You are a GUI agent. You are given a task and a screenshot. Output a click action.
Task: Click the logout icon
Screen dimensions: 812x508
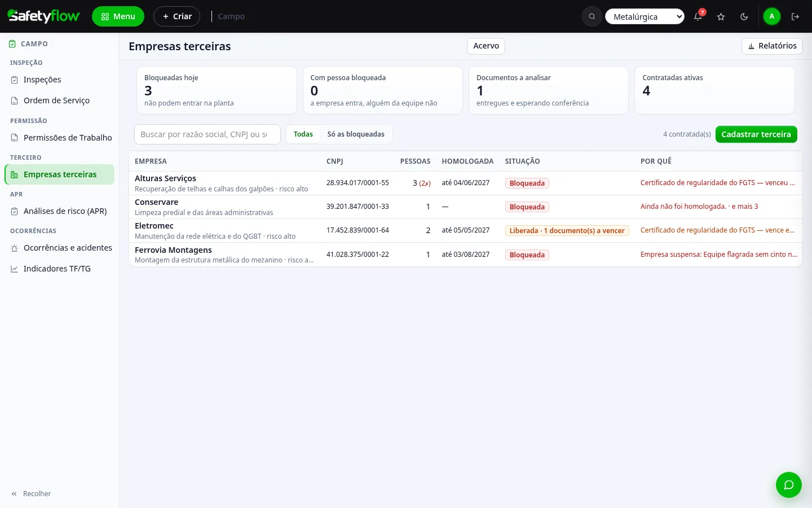(x=796, y=16)
